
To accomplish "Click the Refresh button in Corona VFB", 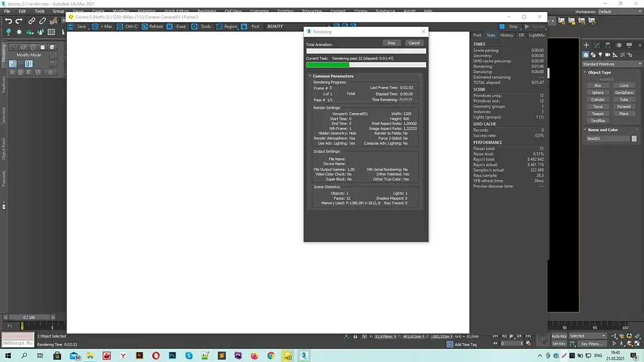I will click(152, 26).
